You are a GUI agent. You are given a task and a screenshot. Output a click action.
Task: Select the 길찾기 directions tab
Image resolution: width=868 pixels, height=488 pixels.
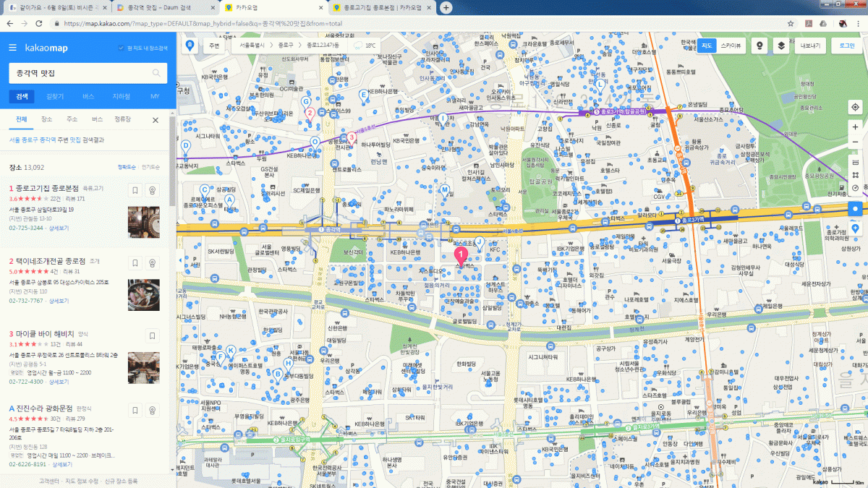point(55,96)
